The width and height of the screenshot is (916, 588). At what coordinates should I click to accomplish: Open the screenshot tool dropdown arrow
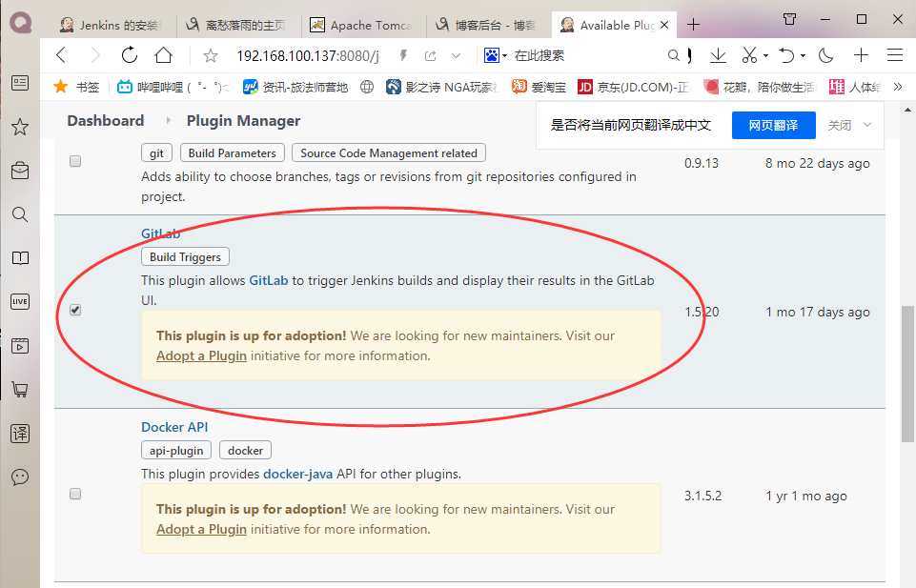coord(765,56)
